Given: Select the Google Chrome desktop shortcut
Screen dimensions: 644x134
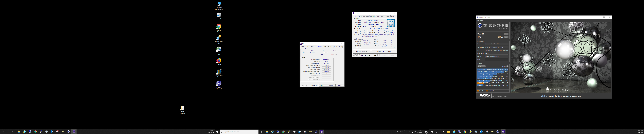Looking at the screenshot, I should click(x=219, y=28).
